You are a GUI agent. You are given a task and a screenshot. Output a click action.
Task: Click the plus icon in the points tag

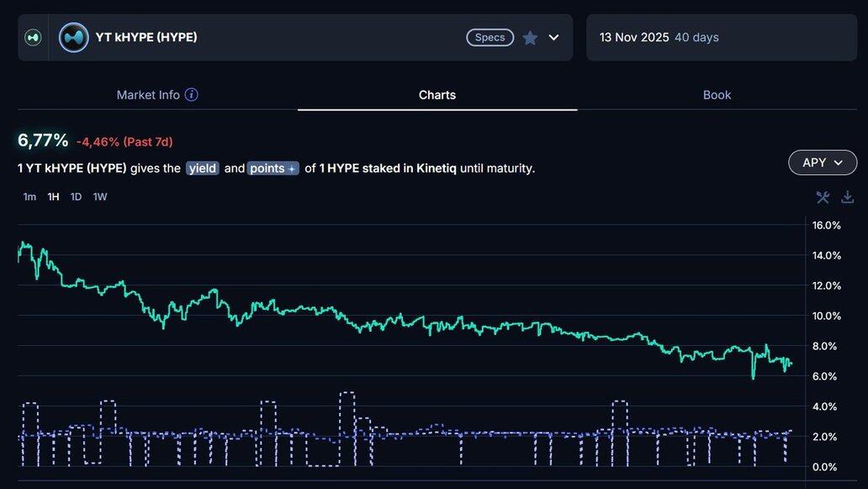point(292,168)
